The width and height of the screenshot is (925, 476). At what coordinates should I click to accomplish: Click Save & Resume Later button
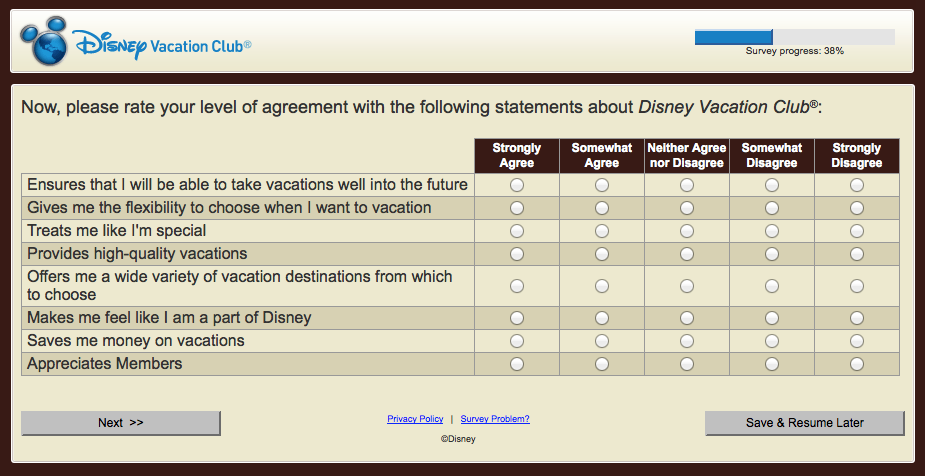point(805,423)
